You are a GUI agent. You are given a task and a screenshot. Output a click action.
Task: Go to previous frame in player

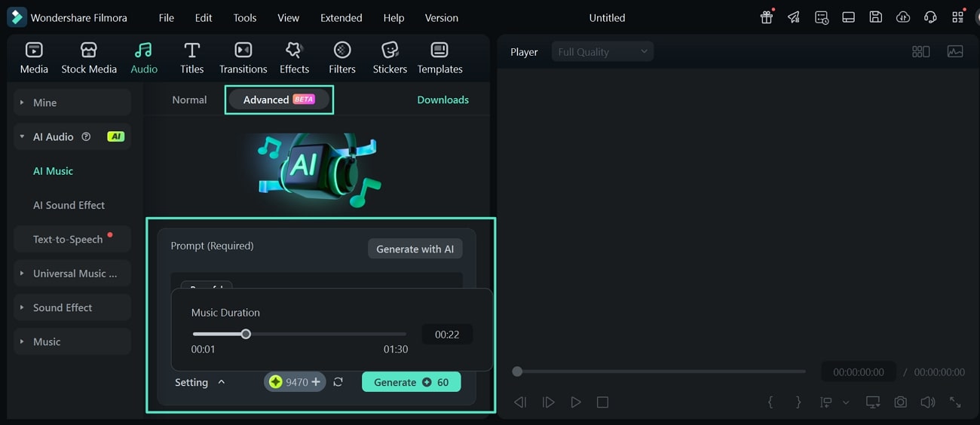click(x=520, y=402)
